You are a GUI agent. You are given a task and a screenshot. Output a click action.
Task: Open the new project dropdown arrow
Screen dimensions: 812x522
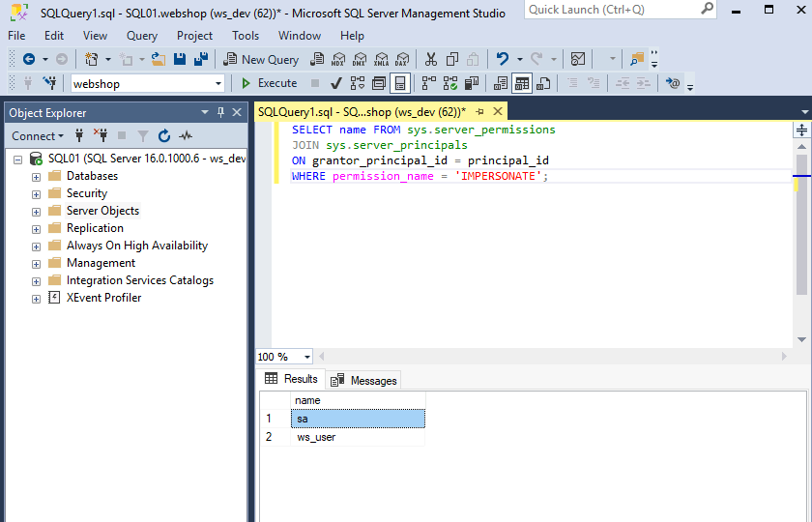pos(108,60)
